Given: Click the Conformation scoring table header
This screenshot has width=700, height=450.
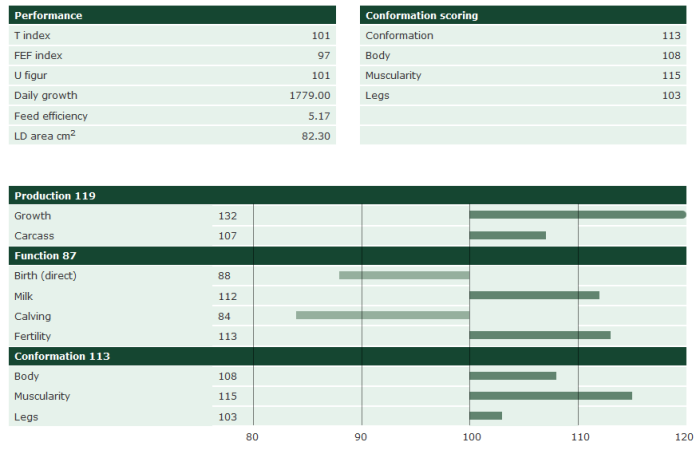Looking at the screenshot, I should coord(421,16).
